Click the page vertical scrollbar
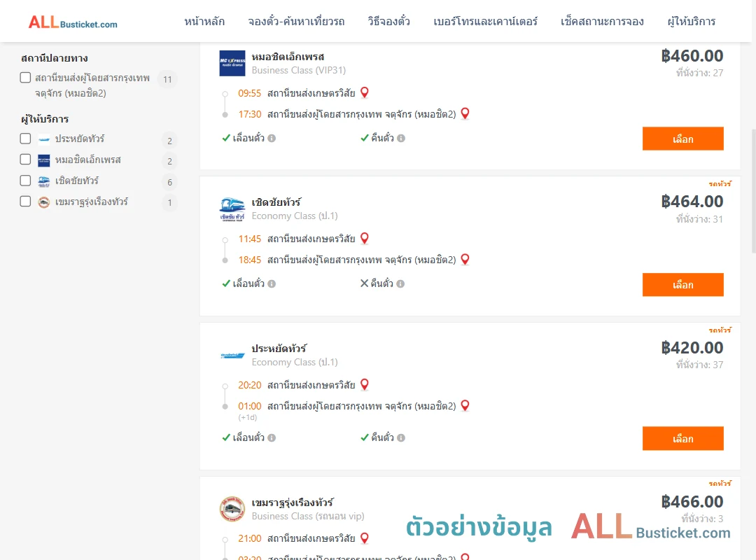 [x=753, y=191]
